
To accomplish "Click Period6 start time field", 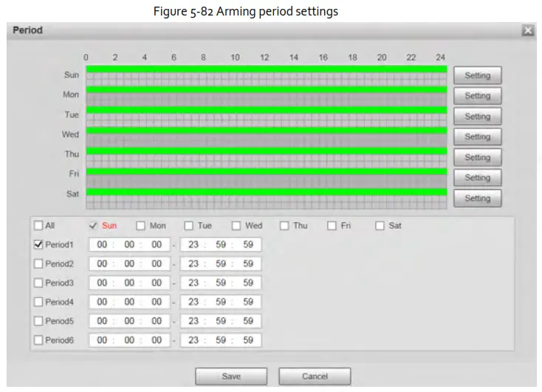I will [130, 340].
